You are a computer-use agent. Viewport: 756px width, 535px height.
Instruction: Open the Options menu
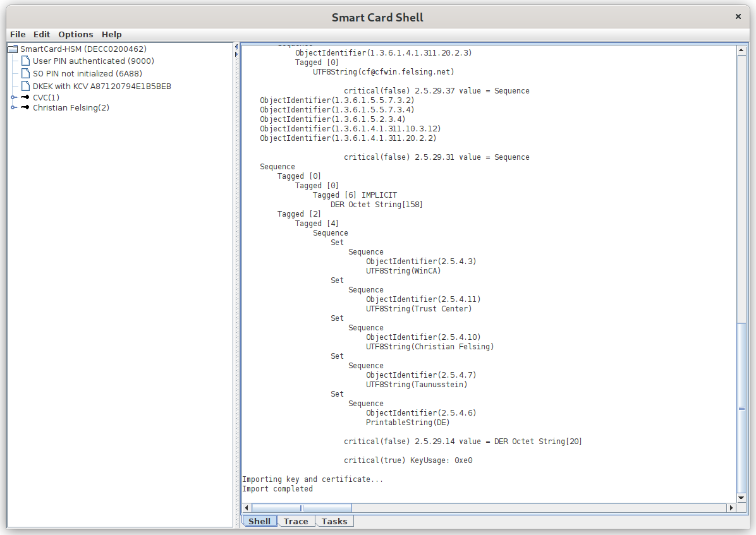76,35
